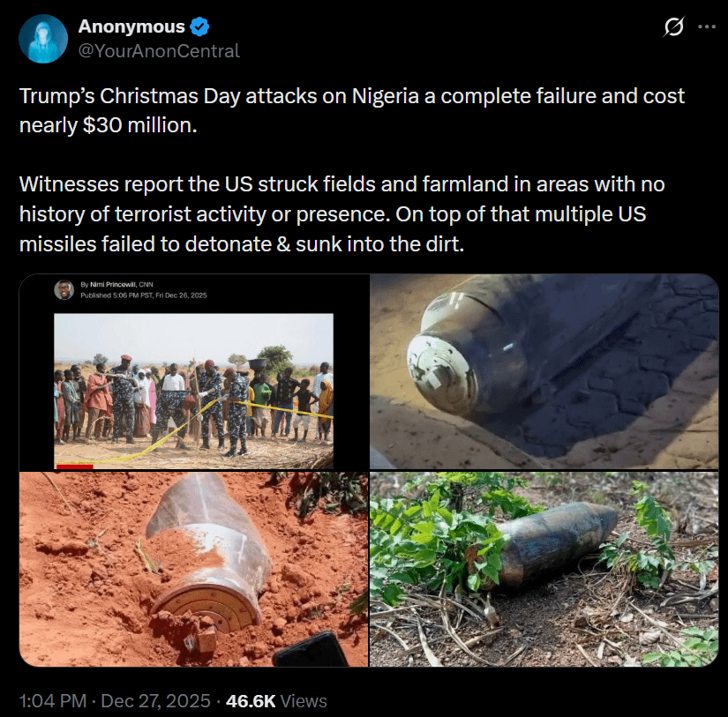Viewport: 728px width, 717px height.
Task: Open the Anonymous profile avatar
Action: click(x=43, y=39)
